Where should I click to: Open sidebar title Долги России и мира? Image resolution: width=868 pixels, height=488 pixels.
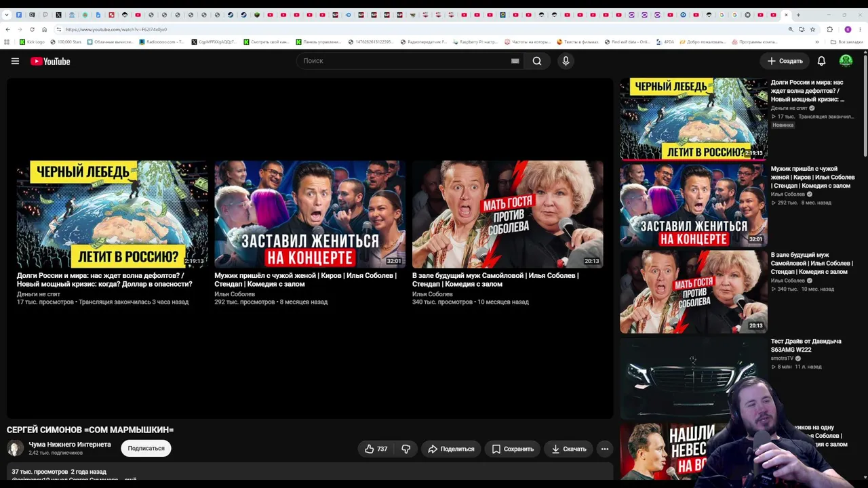tap(808, 91)
